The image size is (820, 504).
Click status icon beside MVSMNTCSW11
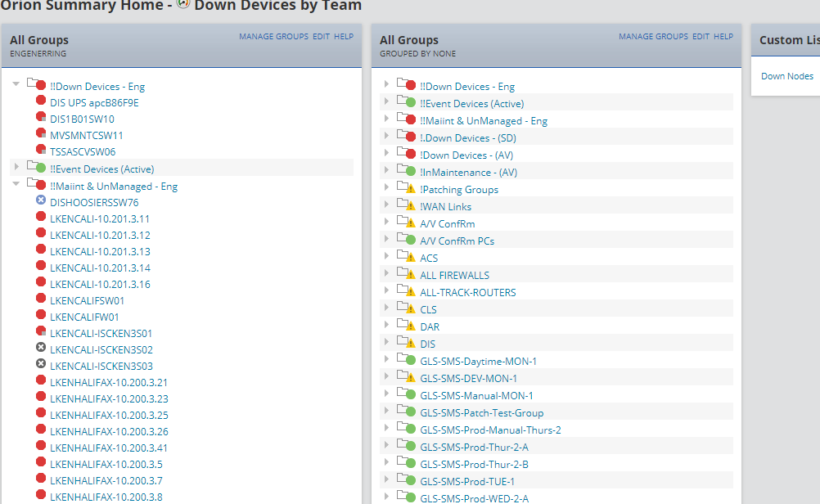[41, 133]
